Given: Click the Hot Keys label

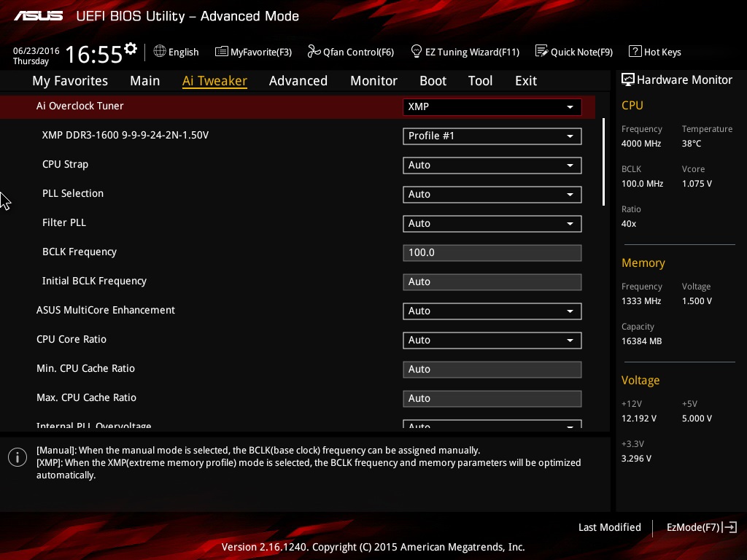Looking at the screenshot, I should [662, 52].
